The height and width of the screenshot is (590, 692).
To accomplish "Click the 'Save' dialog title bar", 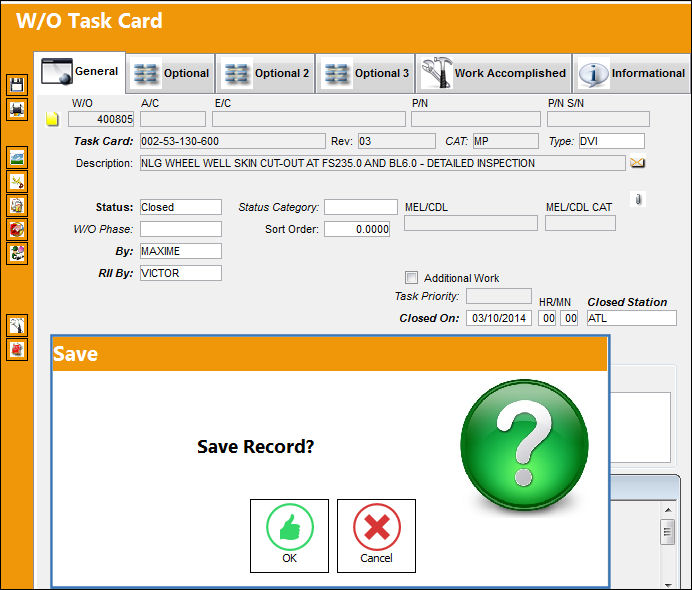I will click(330, 354).
